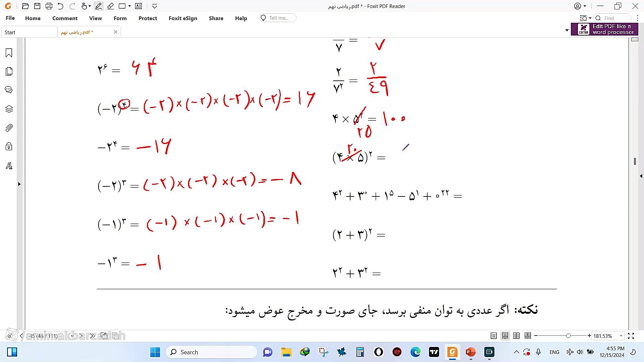The image size is (644, 362).
Task: Enable Continuous page view mode
Action: click(505, 336)
